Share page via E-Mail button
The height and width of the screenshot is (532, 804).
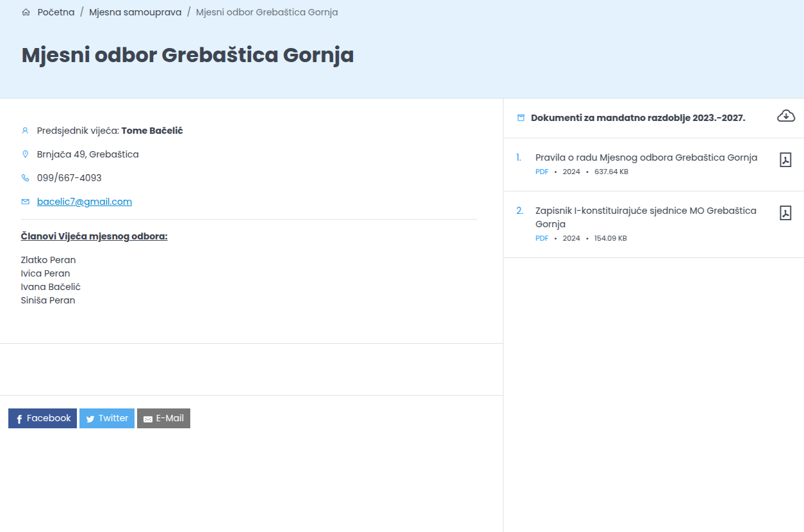pos(163,418)
